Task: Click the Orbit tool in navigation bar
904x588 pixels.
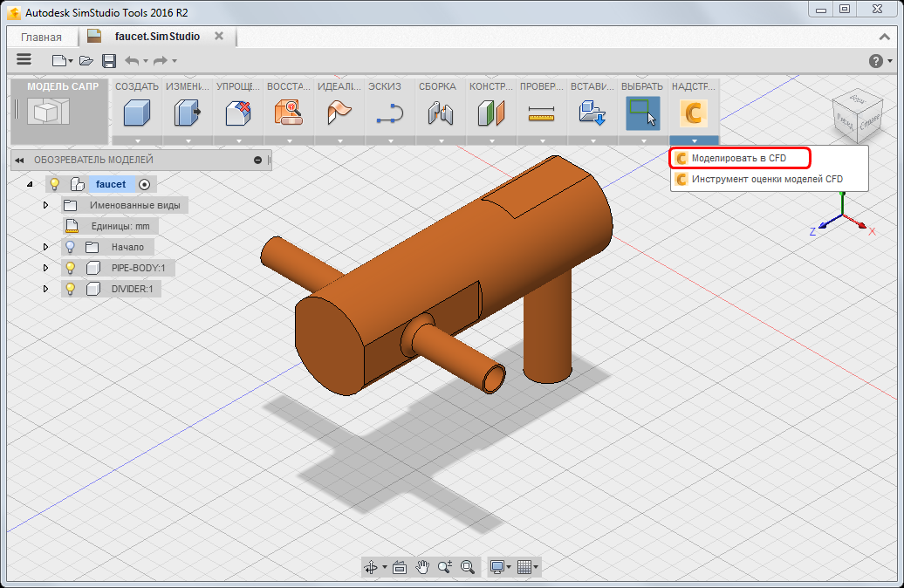Action: (x=372, y=567)
